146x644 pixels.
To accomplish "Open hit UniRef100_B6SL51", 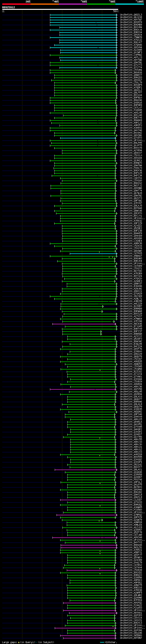I will pos(131,548).
